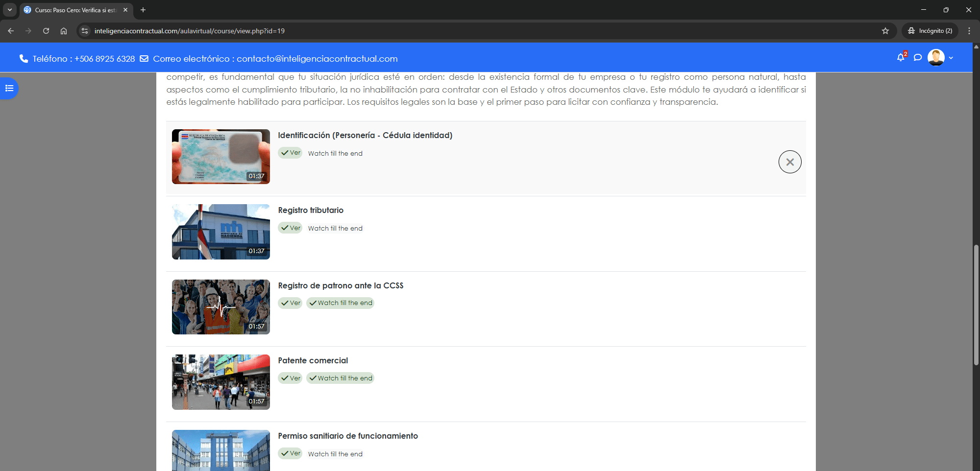Bookmark this page with the star icon

click(885, 31)
